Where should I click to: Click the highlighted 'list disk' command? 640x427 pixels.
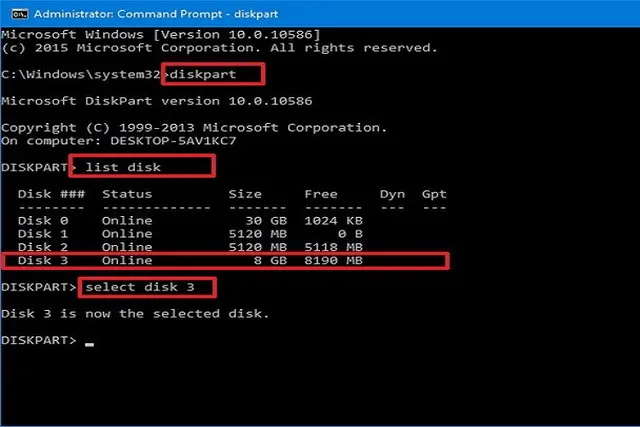123,167
